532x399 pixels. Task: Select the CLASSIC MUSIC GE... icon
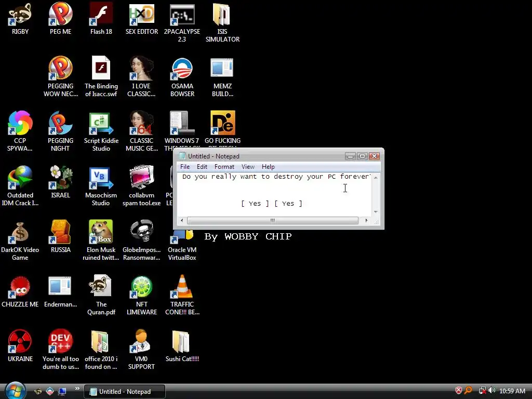[x=141, y=131]
